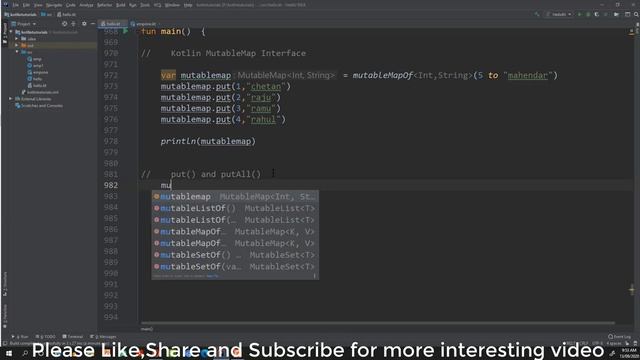640x360 pixels.
Task: Open the Event Log at bottom right
Action: (619, 337)
